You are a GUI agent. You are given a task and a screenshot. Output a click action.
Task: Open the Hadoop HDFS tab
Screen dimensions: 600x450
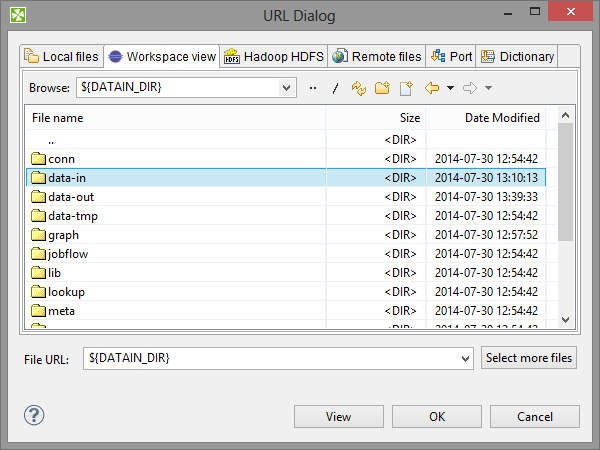(274, 57)
